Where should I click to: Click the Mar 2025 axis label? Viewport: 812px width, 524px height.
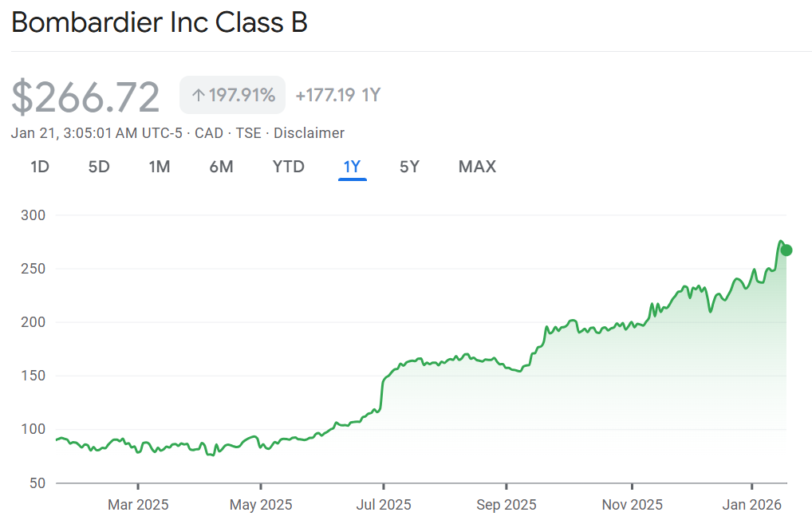point(138,505)
